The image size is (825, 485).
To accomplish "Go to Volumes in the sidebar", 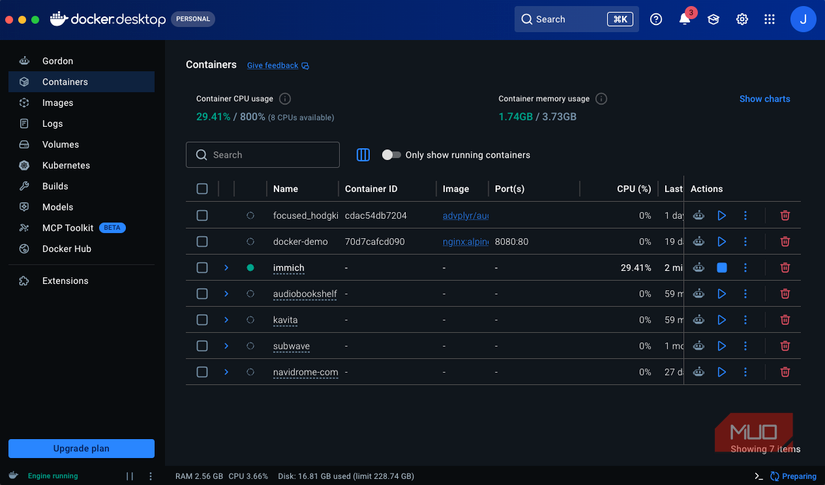I will click(x=82, y=144).
